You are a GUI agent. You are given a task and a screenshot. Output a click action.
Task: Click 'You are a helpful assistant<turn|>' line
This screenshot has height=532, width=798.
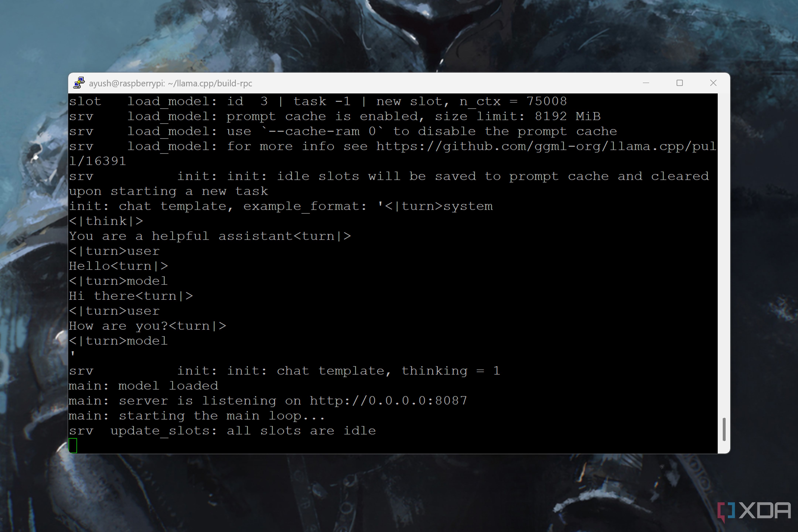coord(210,236)
